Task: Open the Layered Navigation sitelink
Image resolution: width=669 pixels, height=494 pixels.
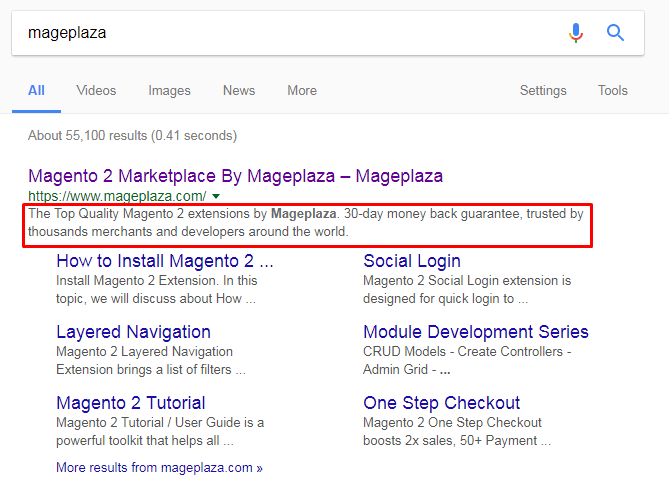Action: pos(134,332)
